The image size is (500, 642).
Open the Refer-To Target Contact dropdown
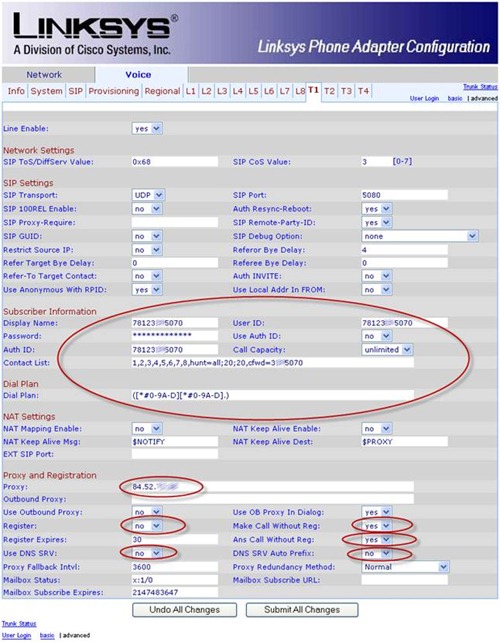(147, 276)
